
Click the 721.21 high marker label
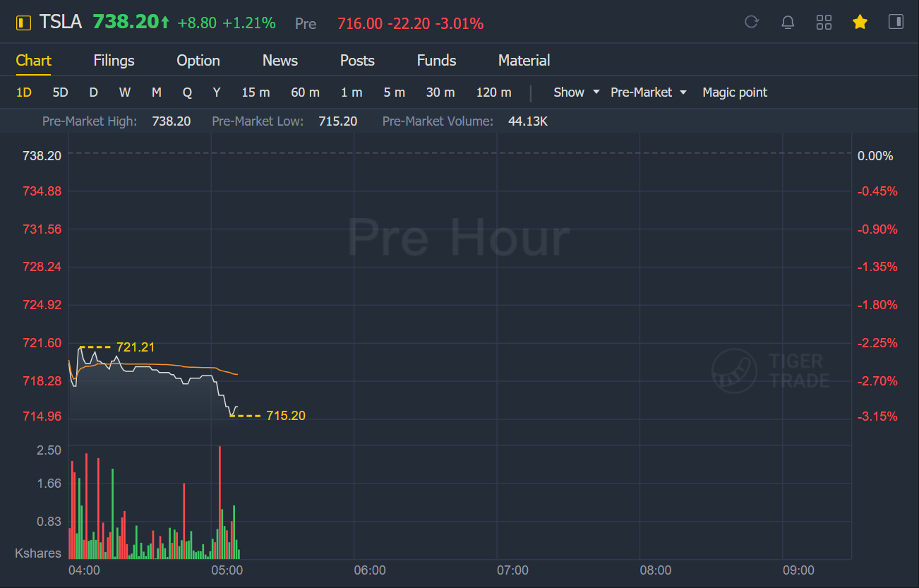pyautogui.click(x=136, y=347)
